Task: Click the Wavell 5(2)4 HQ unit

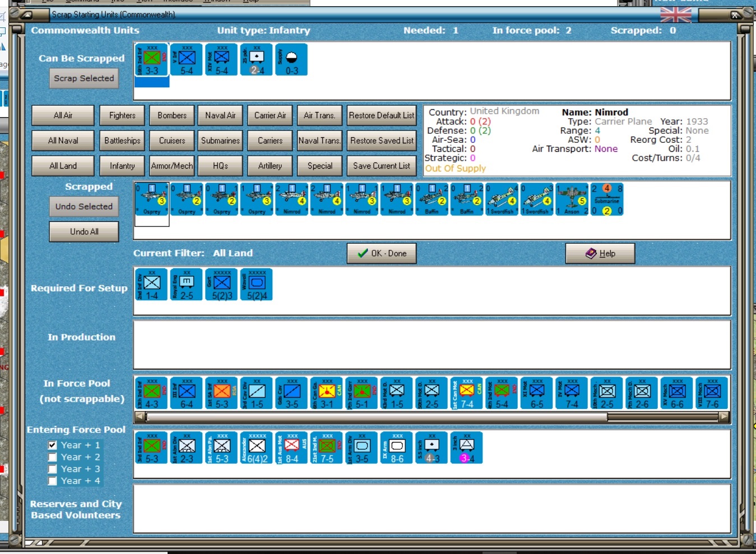Action: pyautogui.click(x=257, y=285)
